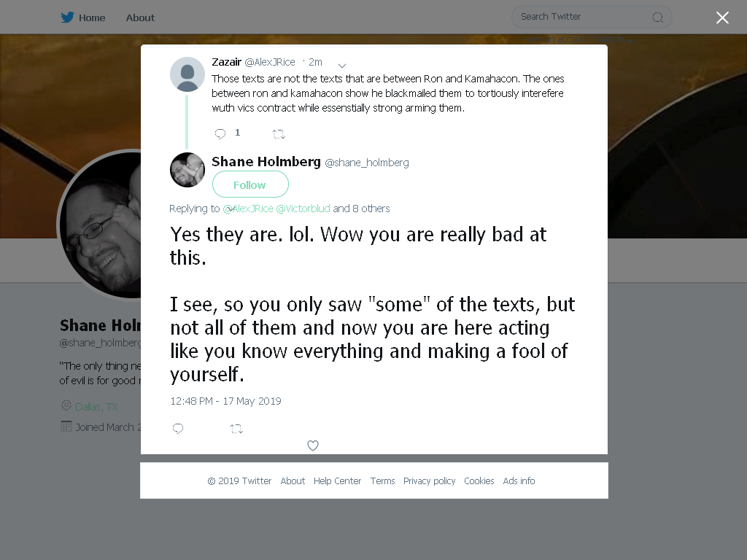Open the Privacy policy footer link
This screenshot has width=747, height=560.
tap(429, 481)
